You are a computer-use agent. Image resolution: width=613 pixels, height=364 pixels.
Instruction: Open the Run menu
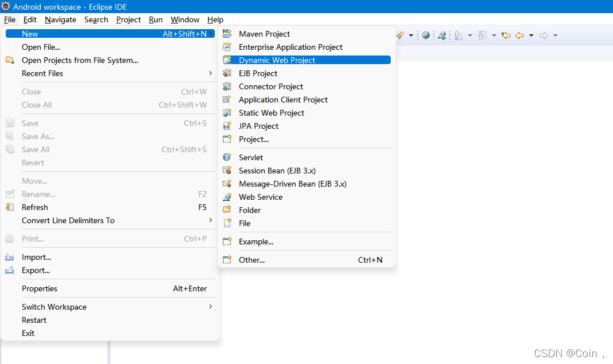[156, 19]
